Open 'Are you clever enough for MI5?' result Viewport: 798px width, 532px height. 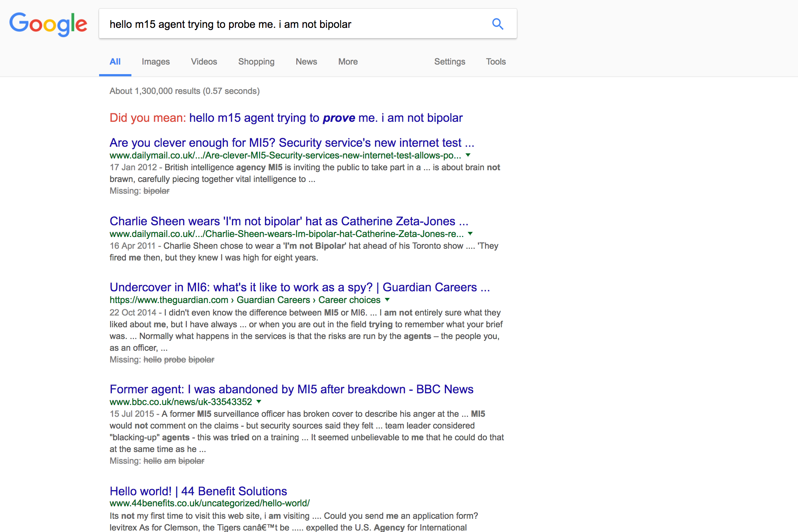[x=292, y=142]
